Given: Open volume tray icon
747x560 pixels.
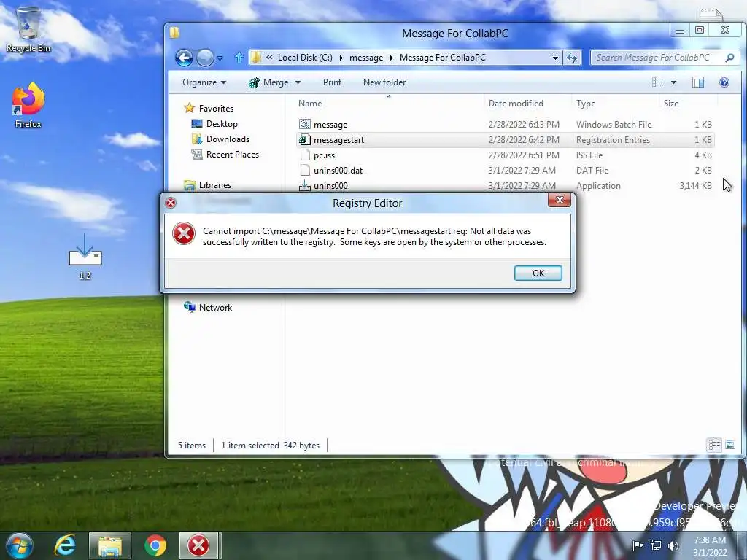Looking at the screenshot, I should (x=673, y=545).
